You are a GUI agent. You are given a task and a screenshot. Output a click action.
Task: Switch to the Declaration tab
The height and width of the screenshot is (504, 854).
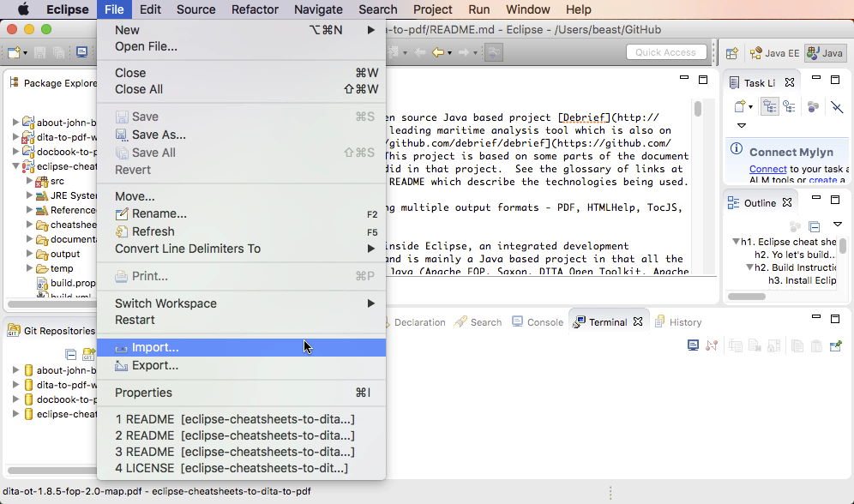tap(418, 322)
